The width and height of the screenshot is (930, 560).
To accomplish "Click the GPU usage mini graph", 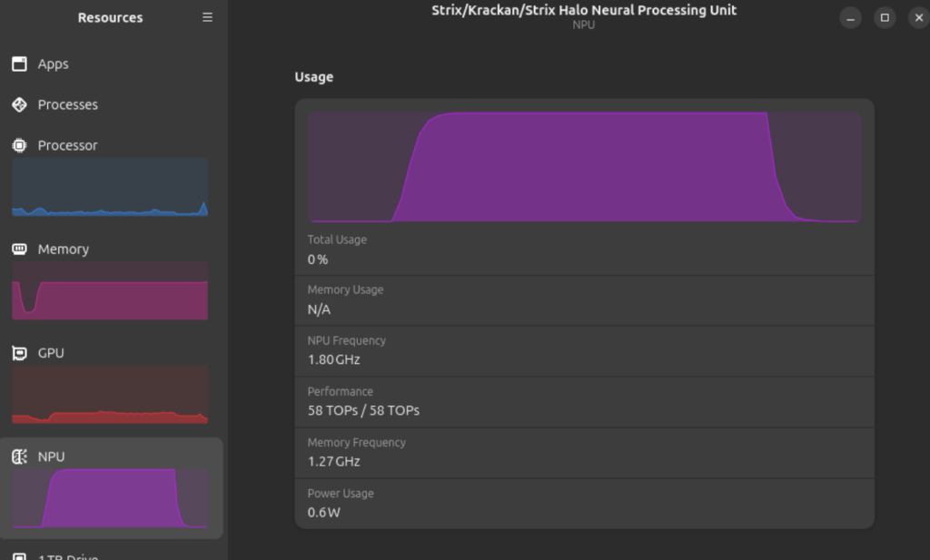I will [110, 394].
